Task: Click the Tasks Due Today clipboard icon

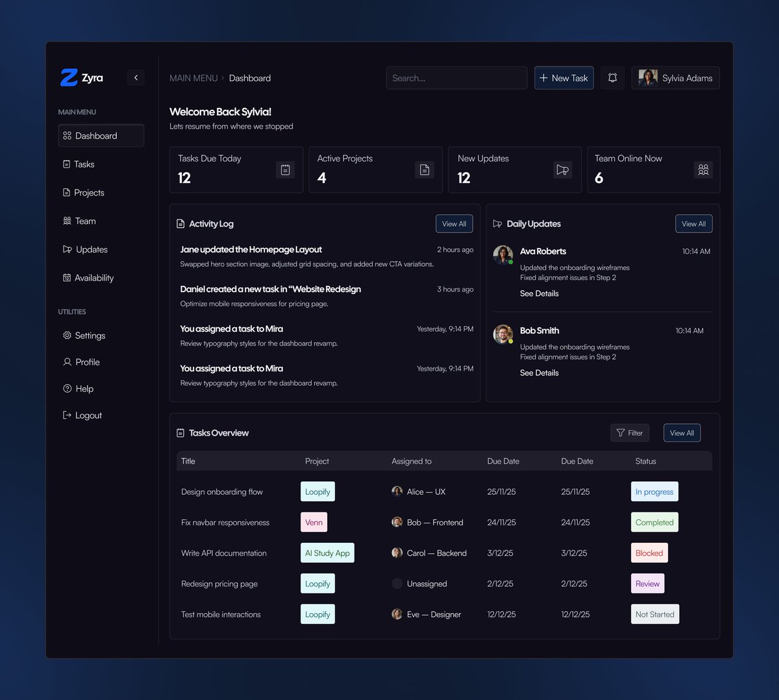Action: tap(285, 169)
